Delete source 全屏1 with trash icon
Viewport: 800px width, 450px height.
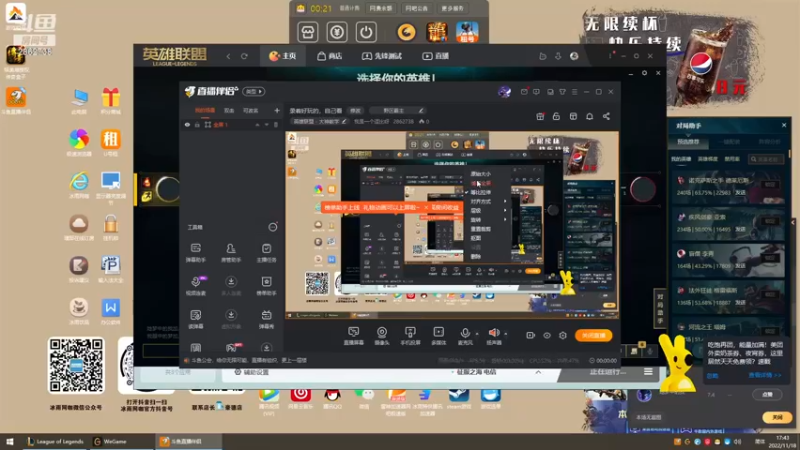276,125
